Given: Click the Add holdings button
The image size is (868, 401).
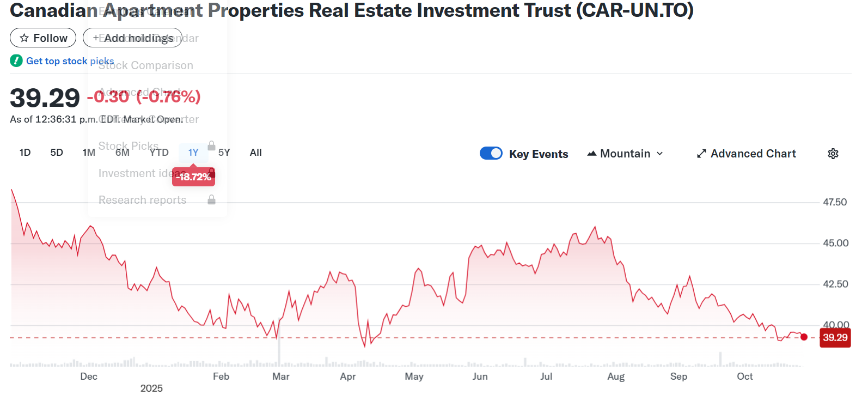Looking at the screenshot, I should click(133, 38).
